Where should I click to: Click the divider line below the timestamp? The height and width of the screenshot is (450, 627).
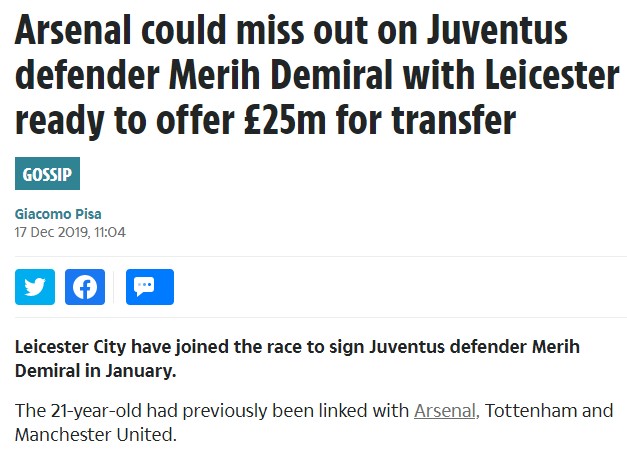coord(321,256)
